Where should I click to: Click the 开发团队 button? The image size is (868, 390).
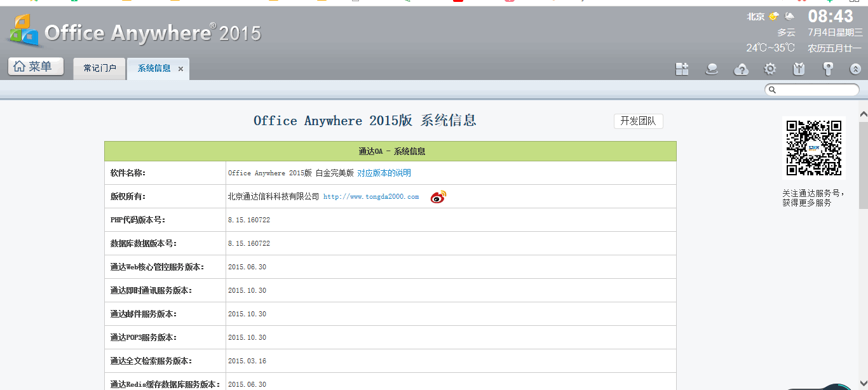tap(638, 121)
